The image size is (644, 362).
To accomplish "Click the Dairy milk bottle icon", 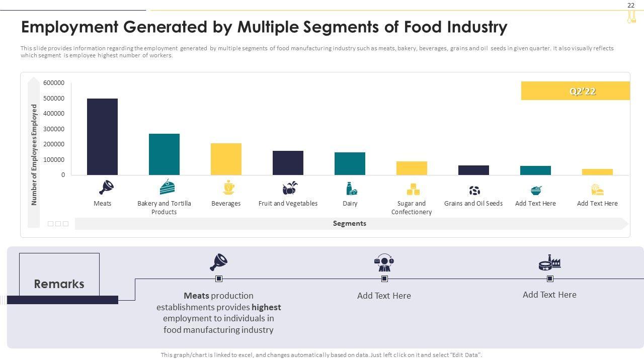I will 351,189.
